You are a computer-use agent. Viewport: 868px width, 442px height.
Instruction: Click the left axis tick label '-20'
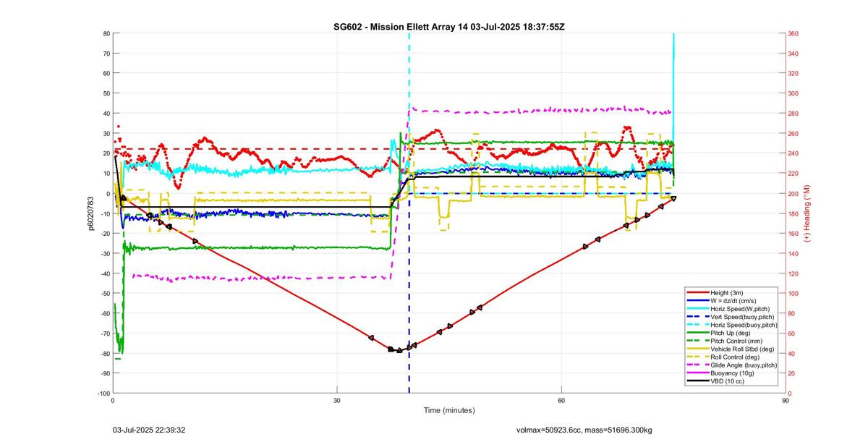(x=105, y=233)
